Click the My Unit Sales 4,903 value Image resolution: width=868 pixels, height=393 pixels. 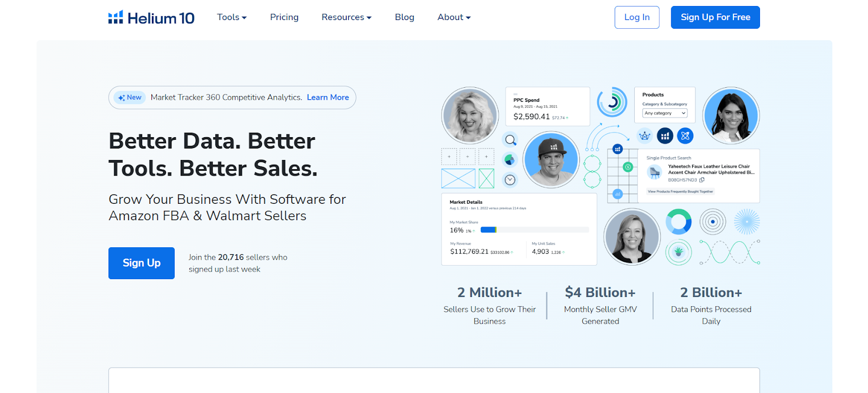click(x=540, y=252)
